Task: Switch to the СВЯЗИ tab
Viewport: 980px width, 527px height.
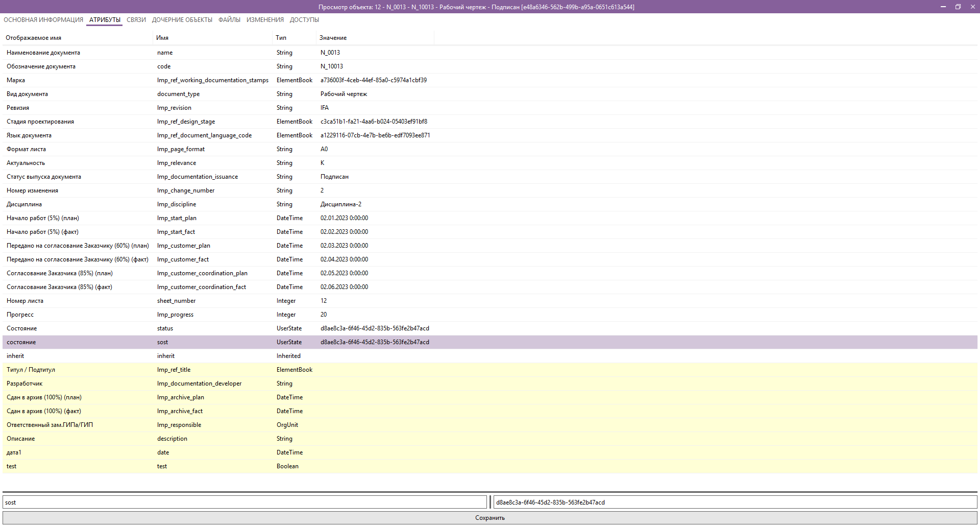Action: [136, 19]
